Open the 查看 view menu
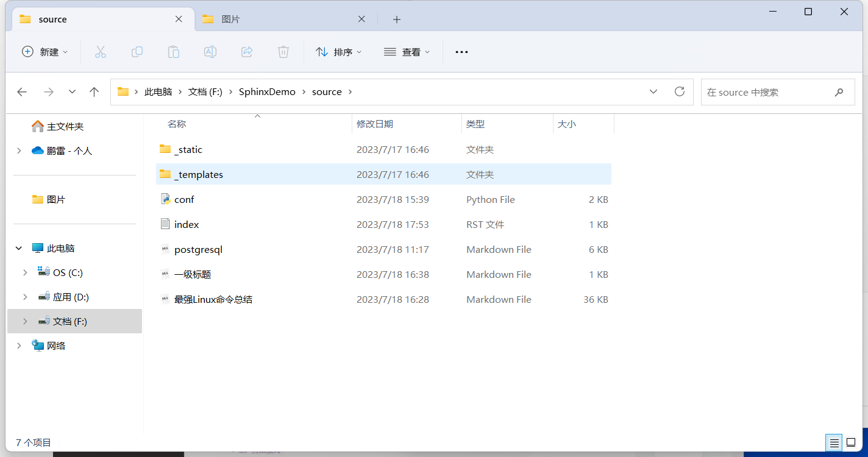The height and width of the screenshot is (457, 868). (407, 52)
